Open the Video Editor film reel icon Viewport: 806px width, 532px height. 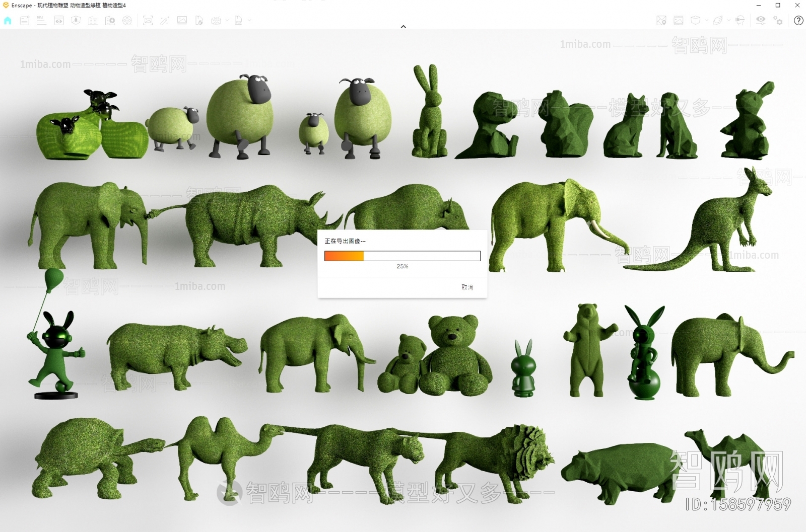[127, 21]
